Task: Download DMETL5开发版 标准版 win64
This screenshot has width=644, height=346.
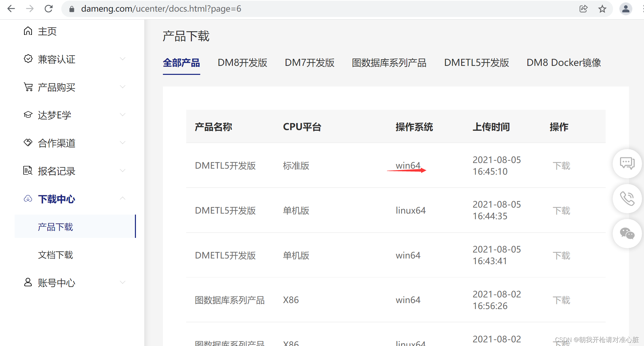Action: click(x=561, y=166)
